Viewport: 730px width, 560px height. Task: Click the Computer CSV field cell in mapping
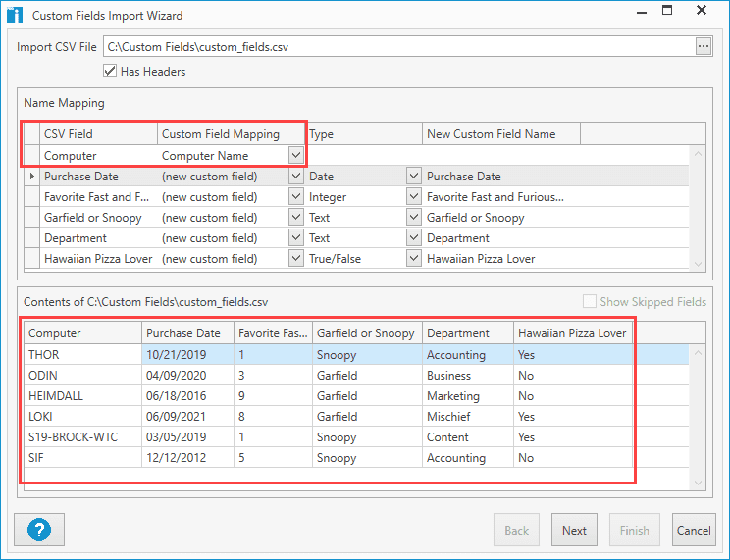(x=99, y=156)
